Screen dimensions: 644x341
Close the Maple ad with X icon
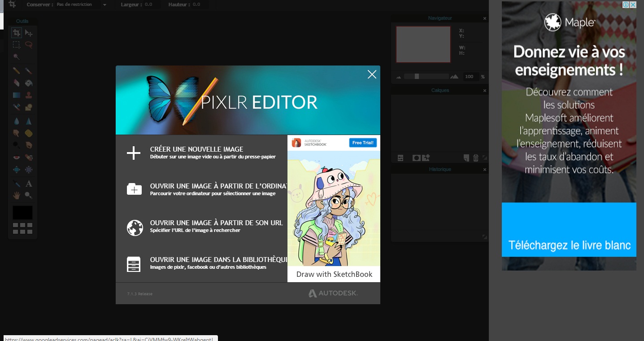pyautogui.click(x=633, y=5)
